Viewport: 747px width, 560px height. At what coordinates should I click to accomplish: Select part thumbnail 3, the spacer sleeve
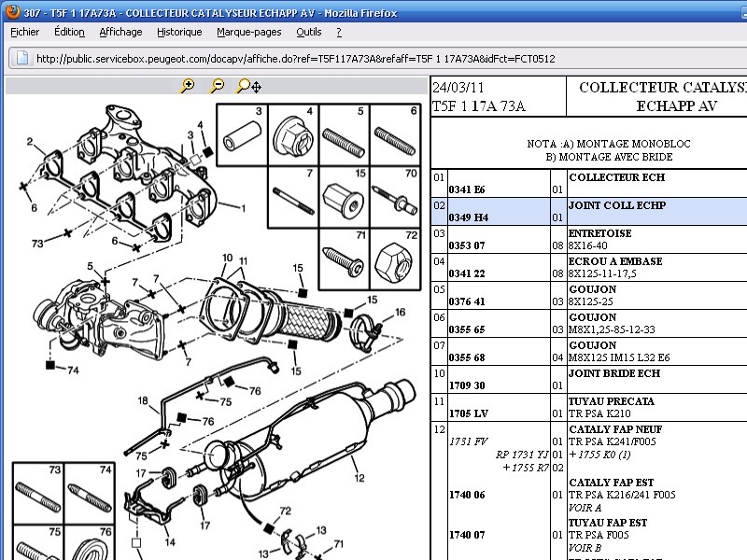[243, 135]
